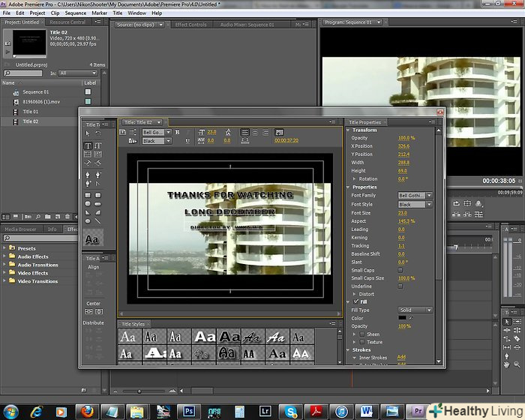
Task: Switch to the Effect Controls tab
Action: (190, 25)
